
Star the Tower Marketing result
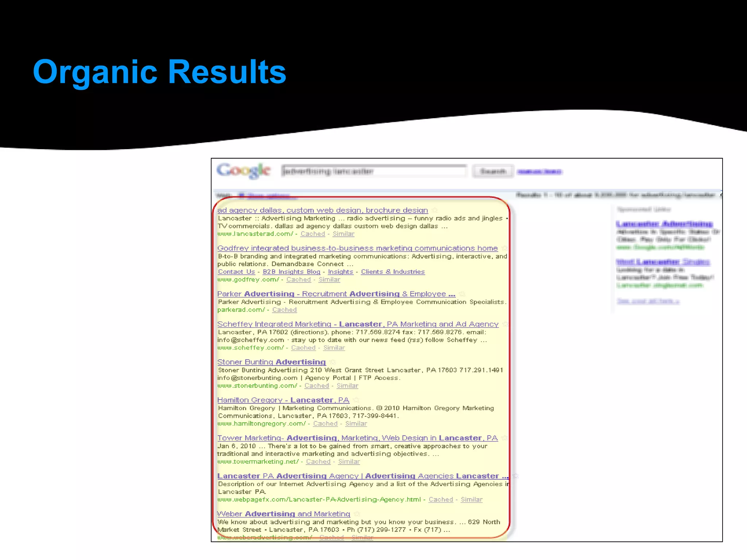click(x=504, y=438)
